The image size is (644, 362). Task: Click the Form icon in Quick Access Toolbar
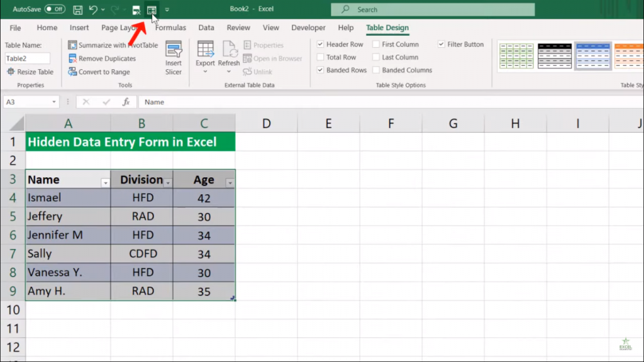point(152,10)
